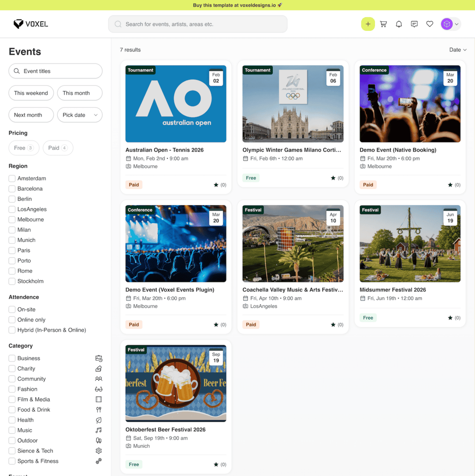Select the This weekend filter
The height and width of the screenshot is (476, 475).
(31, 93)
